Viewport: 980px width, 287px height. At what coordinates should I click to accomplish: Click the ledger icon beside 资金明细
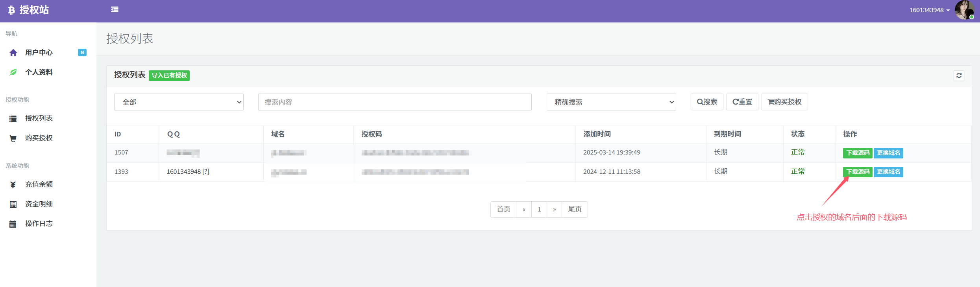[13, 204]
